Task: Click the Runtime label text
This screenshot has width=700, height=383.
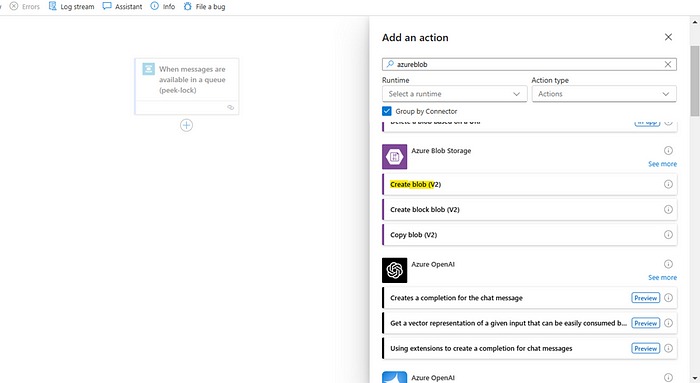Action: tap(396, 80)
